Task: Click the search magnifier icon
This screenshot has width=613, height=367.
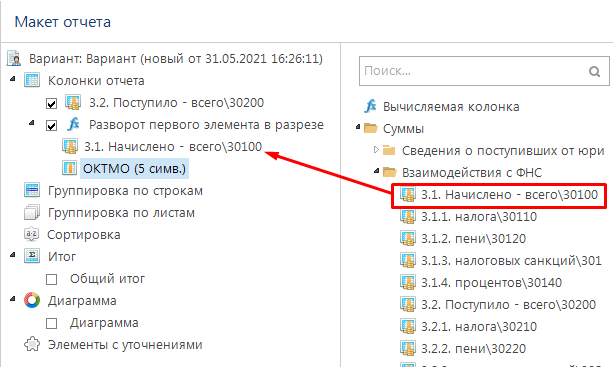Action: 595,71
